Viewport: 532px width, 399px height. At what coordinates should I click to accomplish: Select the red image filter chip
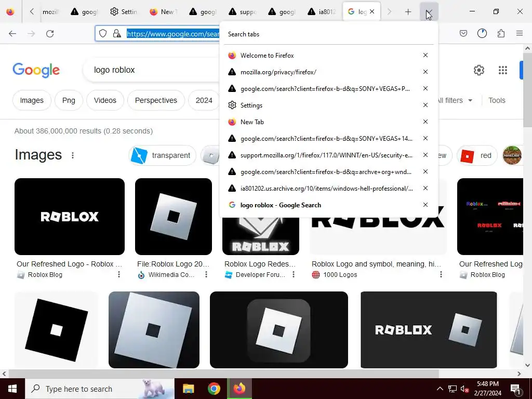pyautogui.click(x=477, y=155)
